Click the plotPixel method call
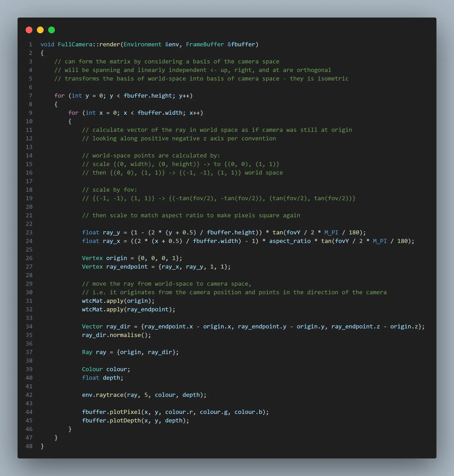This screenshot has height=476, width=454. pos(125,412)
